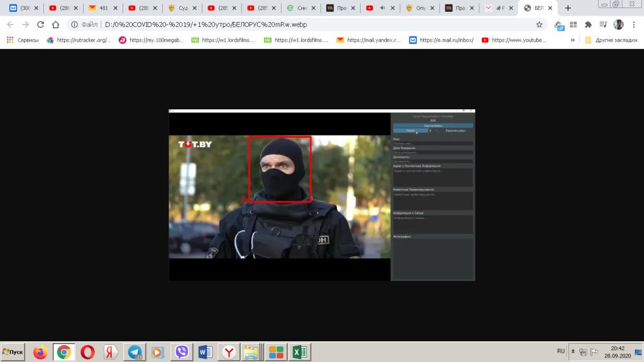644x362 pixels.
Task: Switch to the first mail tab
Action: (x=22, y=8)
